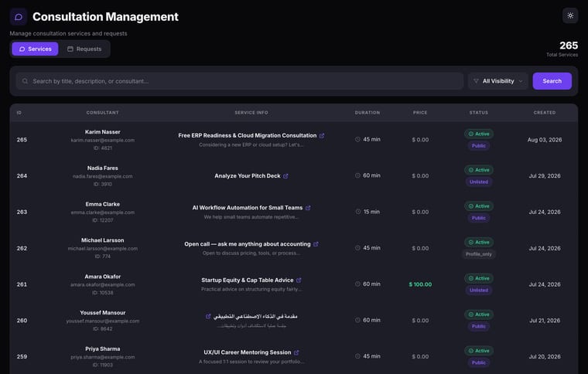Click the Jul 29, 2026 created date

click(x=545, y=176)
